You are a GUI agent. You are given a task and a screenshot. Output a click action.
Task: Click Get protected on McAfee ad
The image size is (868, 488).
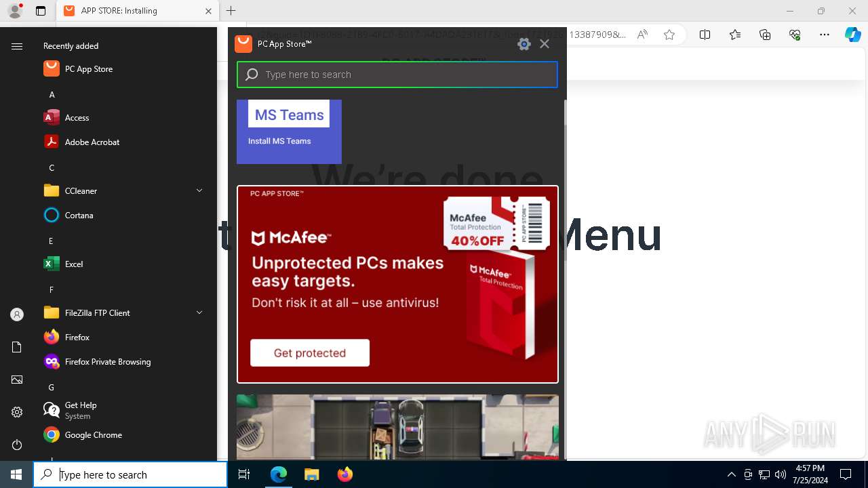click(x=310, y=352)
